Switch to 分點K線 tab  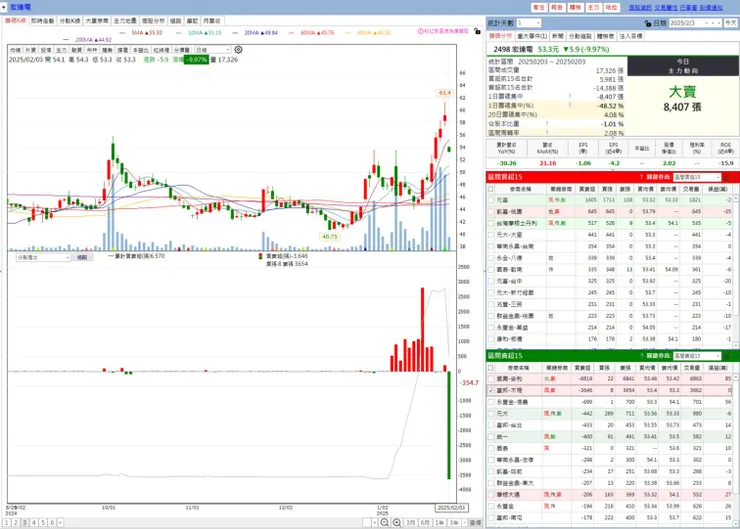click(x=70, y=21)
